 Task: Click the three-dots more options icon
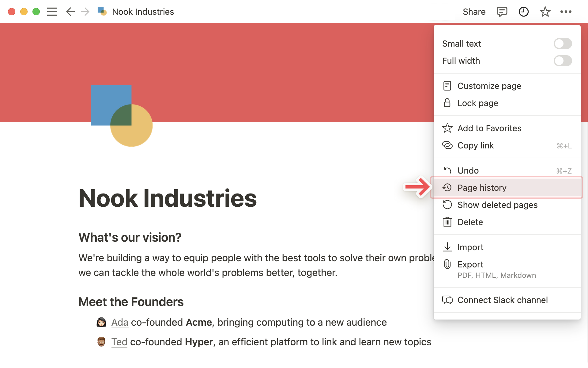tap(566, 12)
